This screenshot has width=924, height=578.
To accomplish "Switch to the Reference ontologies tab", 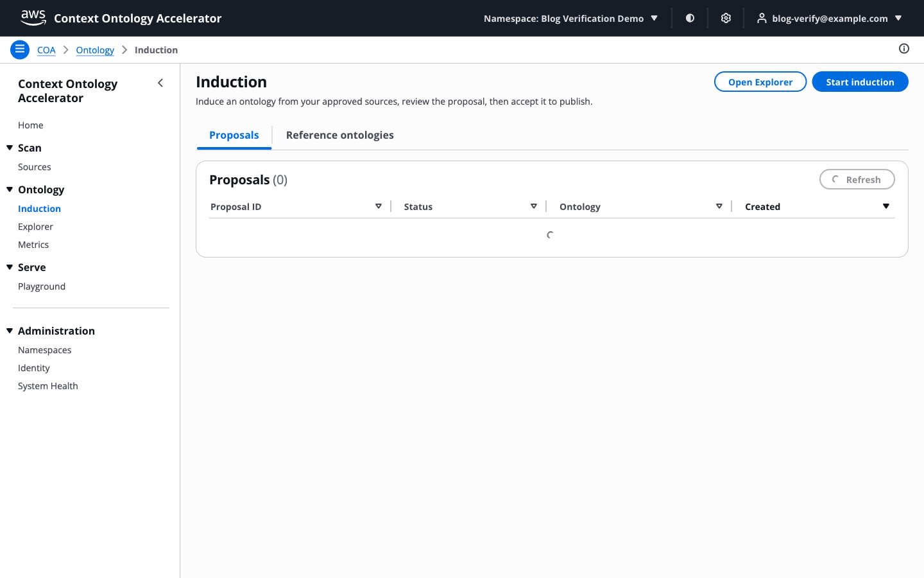I will [340, 135].
